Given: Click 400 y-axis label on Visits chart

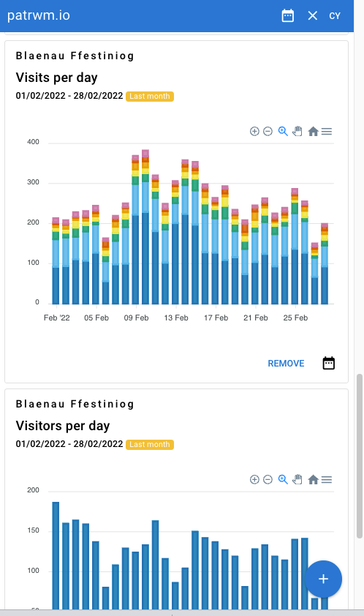Looking at the screenshot, I should coord(33,142).
